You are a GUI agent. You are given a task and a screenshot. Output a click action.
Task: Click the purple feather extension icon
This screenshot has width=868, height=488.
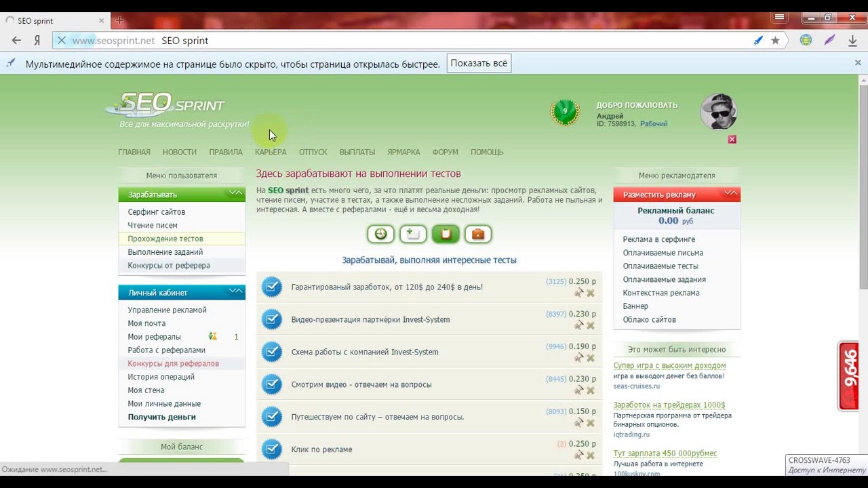[829, 40]
